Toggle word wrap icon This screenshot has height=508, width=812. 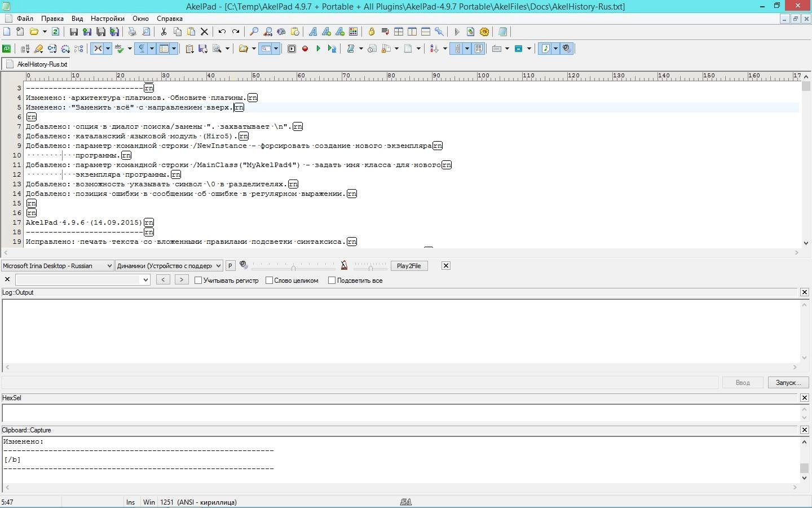click(x=385, y=32)
